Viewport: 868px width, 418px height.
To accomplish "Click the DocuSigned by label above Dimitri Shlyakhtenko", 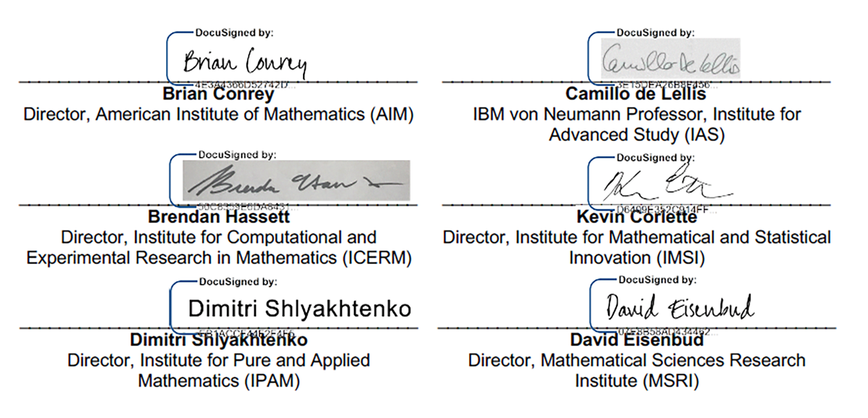I will click(x=238, y=281).
